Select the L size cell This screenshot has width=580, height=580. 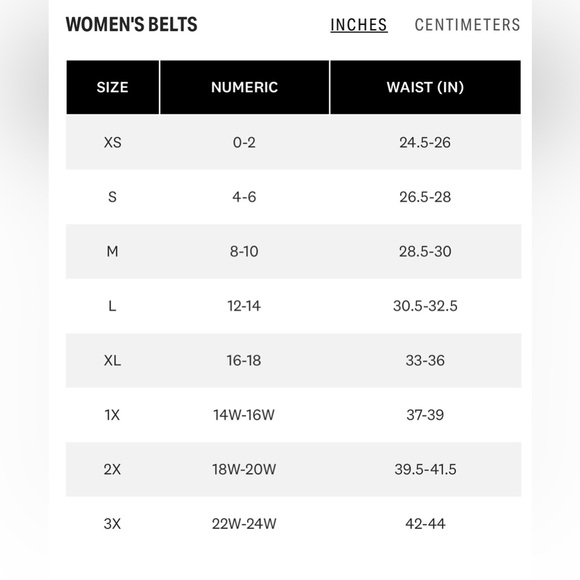(112, 306)
